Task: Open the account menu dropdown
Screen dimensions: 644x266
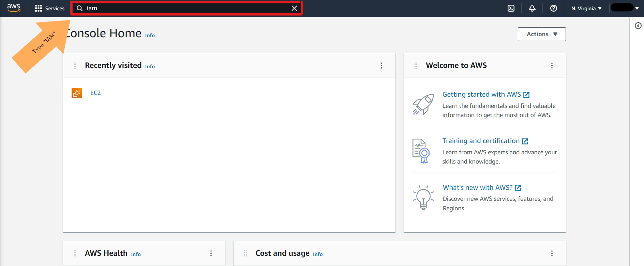Action: (x=625, y=8)
